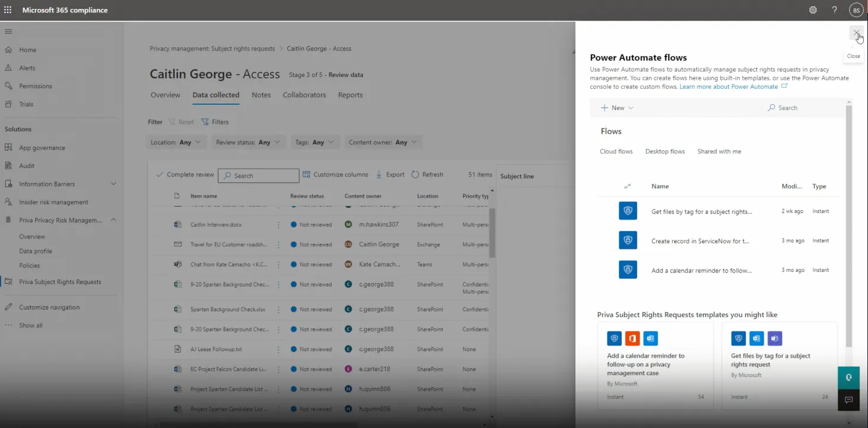The height and width of the screenshot is (428, 868).
Task: Click the Filters funnel icon
Action: pos(205,122)
